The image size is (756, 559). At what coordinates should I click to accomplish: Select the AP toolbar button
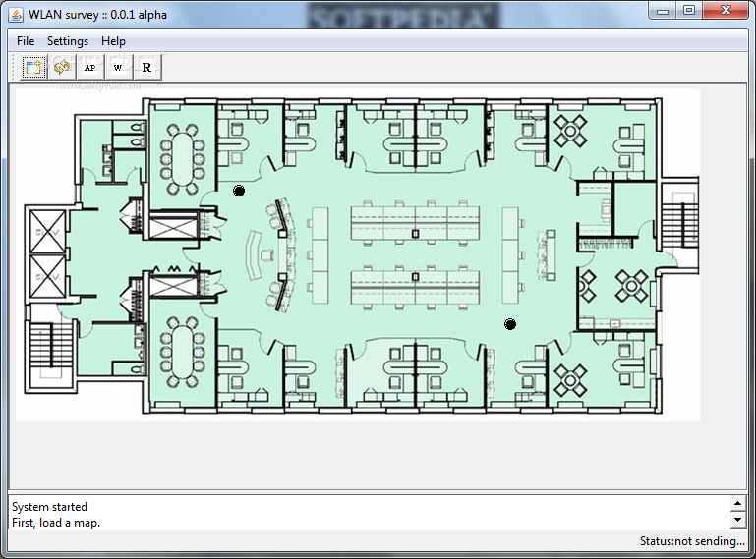pos(90,67)
